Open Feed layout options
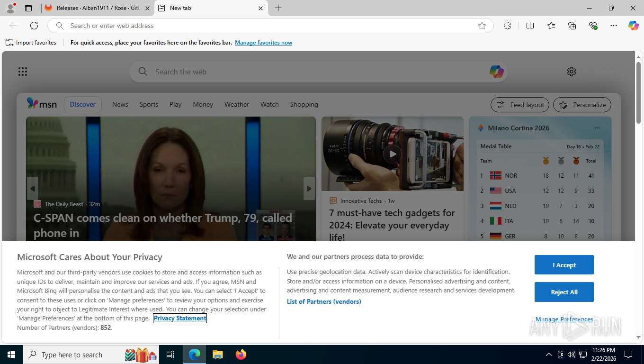Viewport: 644px width, 364px height. (x=520, y=105)
